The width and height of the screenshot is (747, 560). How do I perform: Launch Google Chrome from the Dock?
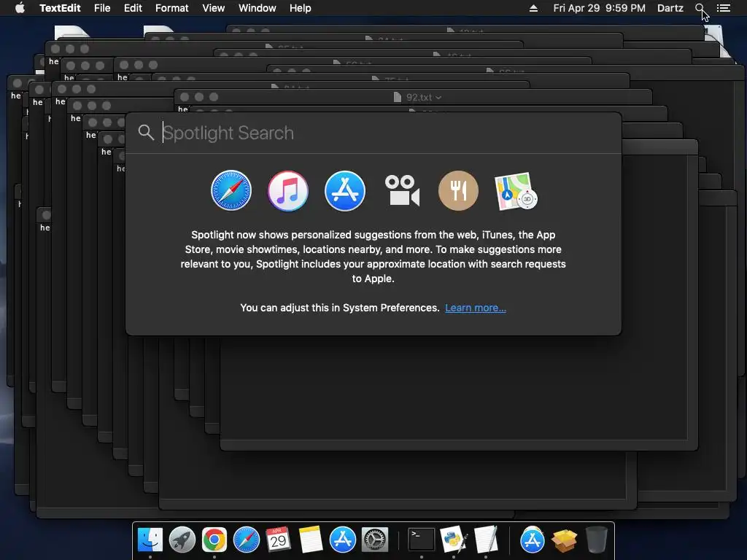tap(214, 540)
